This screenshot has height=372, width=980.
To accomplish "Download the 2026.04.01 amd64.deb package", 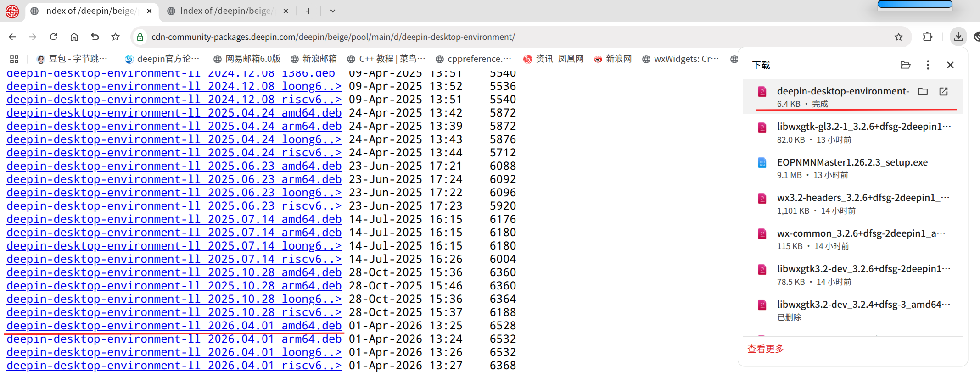I will tap(174, 326).
